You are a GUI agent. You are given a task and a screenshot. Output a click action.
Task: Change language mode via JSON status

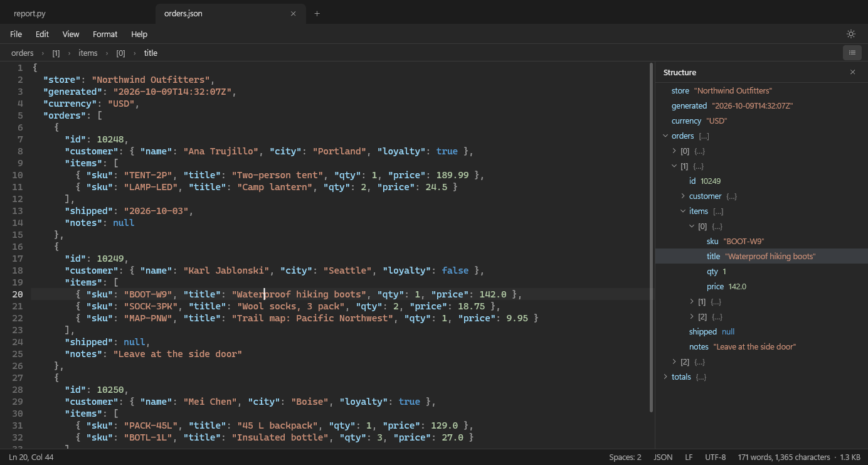click(x=663, y=457)
